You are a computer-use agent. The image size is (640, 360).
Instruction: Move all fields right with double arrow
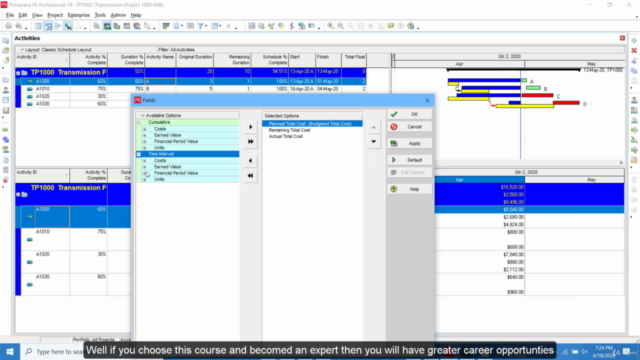pyautogui.click(x=251, y=142)
